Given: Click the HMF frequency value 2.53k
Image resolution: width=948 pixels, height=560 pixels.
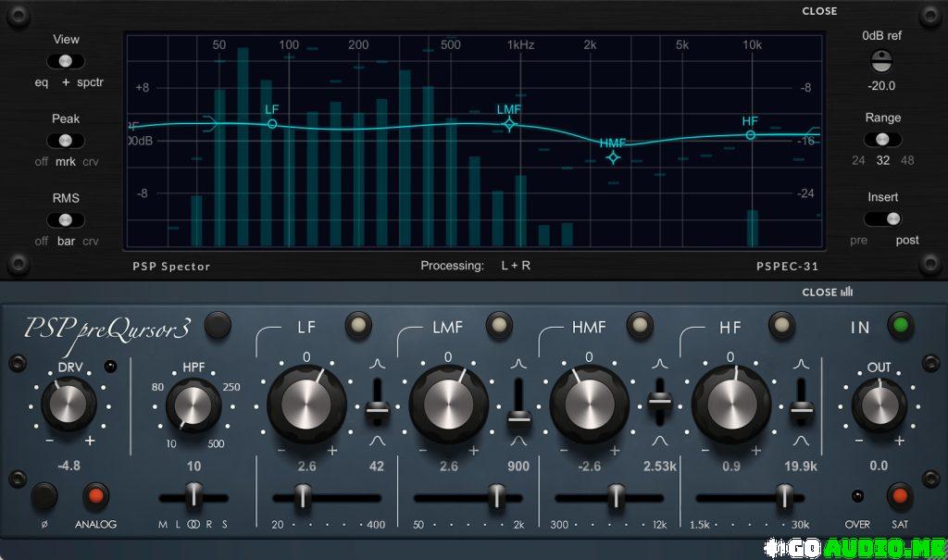Looking at the screenshot, I should 659,467.
